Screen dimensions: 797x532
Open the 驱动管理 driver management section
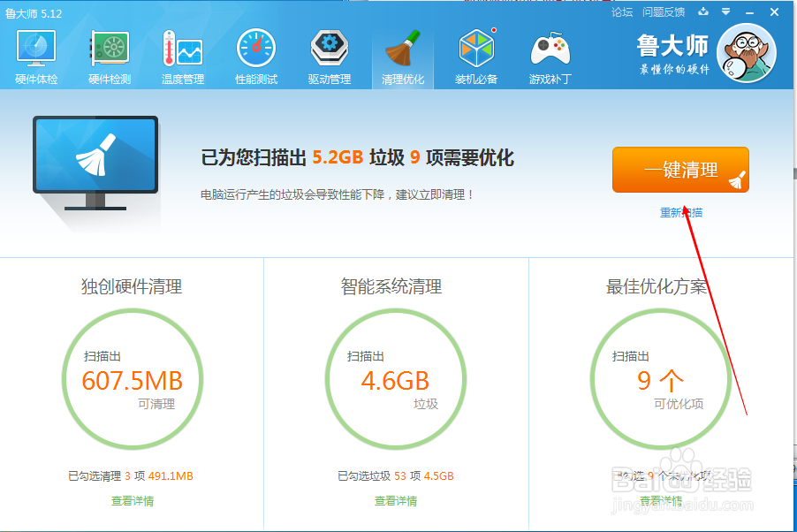click(330, 57)
